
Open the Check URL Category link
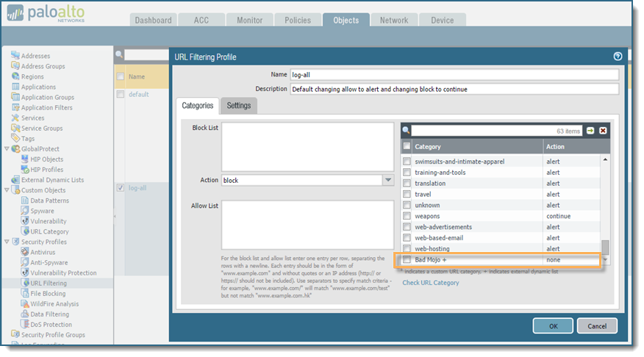coord(430,282)
